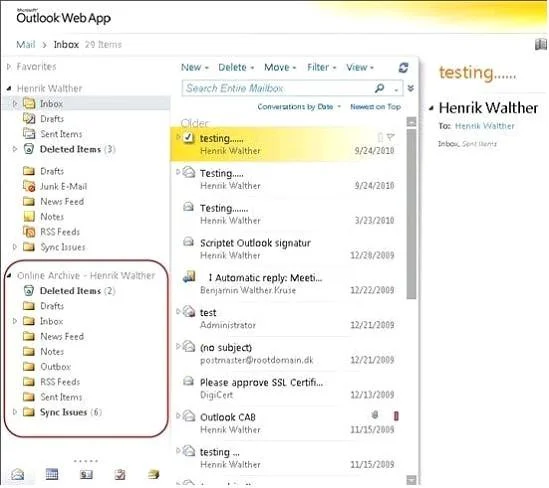Click message list scrollbar up arrow
Viewport: 549px width, 488px height.
tap(411, 122)
